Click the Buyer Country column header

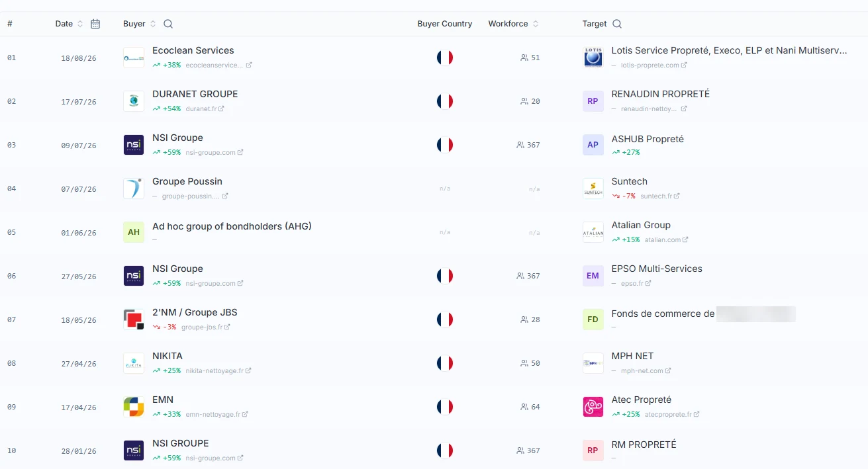tap(445, 24)
